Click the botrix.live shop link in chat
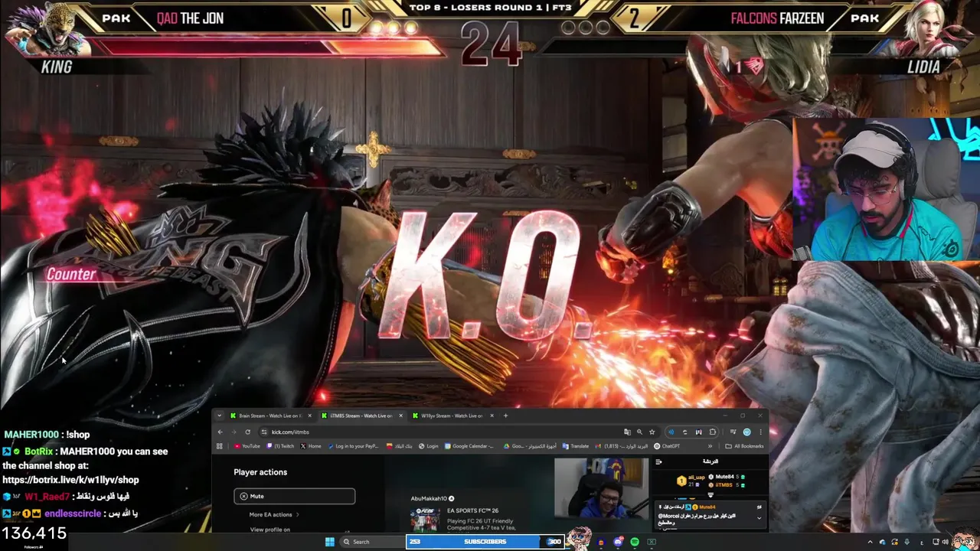 pyautogui.click(x=70, y=480)
